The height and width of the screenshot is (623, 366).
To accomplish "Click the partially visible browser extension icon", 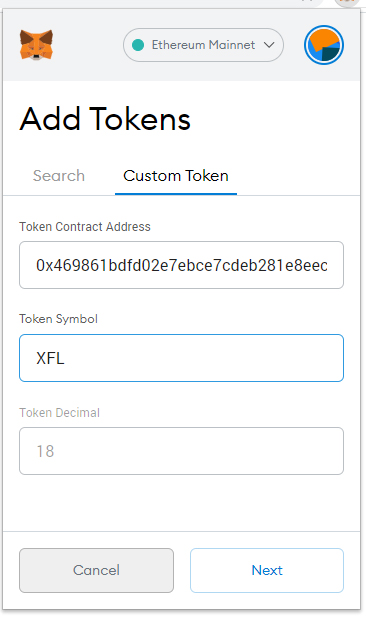I will [x=348, y=2].
